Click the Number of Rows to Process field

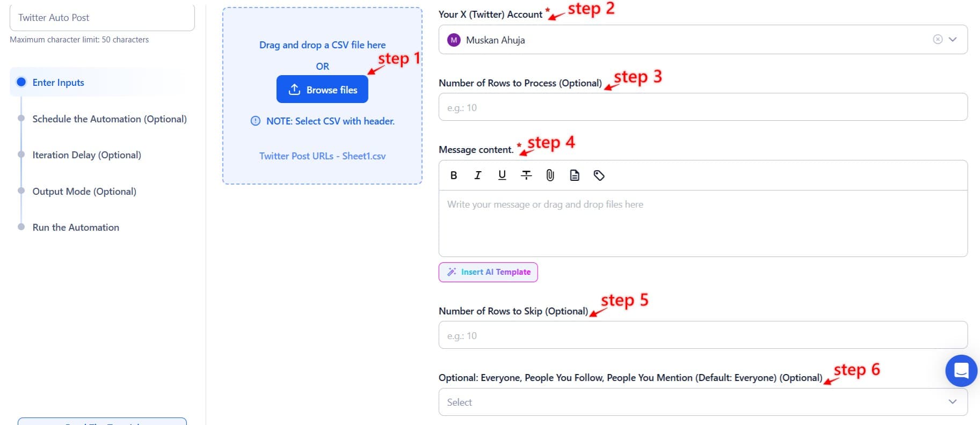(x=703, y=107)
